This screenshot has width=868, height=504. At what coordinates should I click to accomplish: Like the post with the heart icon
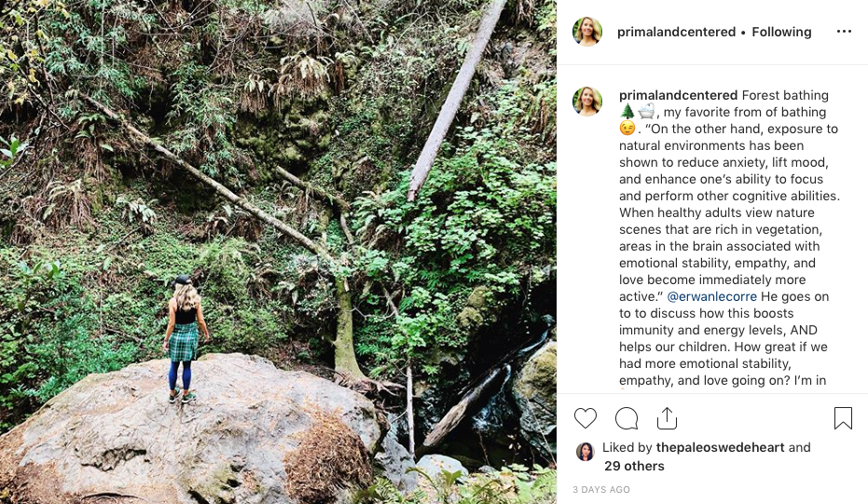coord(586,418)
